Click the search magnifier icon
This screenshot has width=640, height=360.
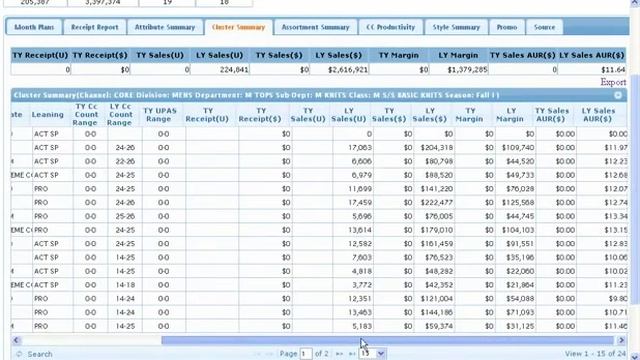pos(19,354)
